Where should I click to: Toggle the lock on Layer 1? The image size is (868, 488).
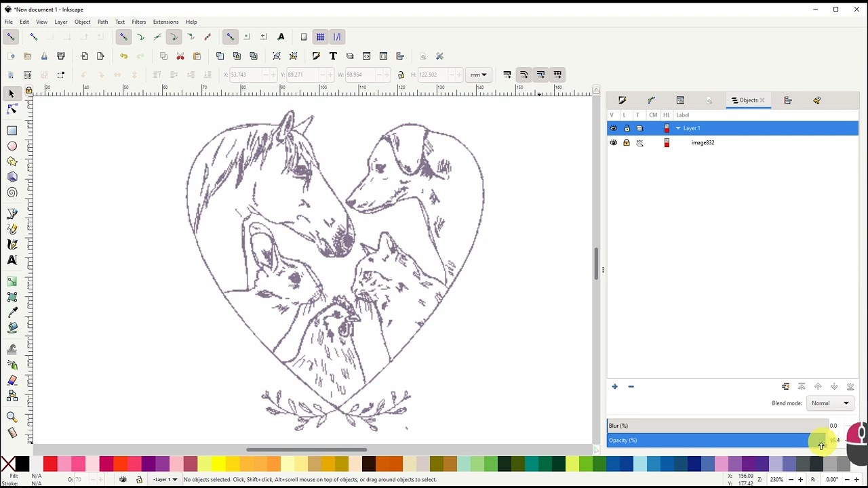point(627,128)
